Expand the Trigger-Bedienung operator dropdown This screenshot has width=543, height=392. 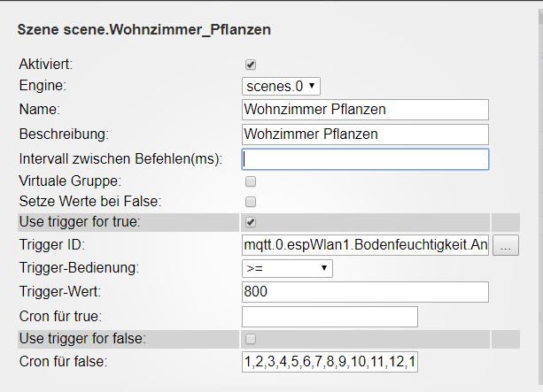pyautogui.click(x=287, y=267)
